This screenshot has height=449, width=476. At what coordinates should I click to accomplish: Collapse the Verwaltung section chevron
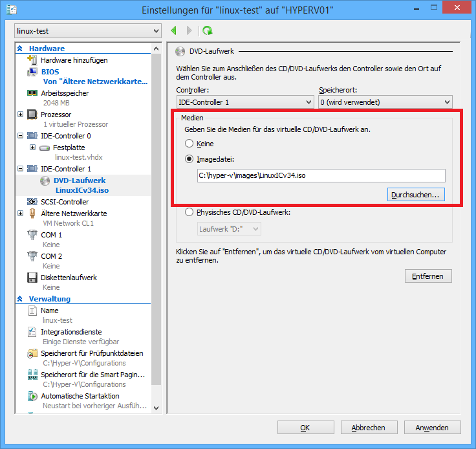(x=20, y=299)
